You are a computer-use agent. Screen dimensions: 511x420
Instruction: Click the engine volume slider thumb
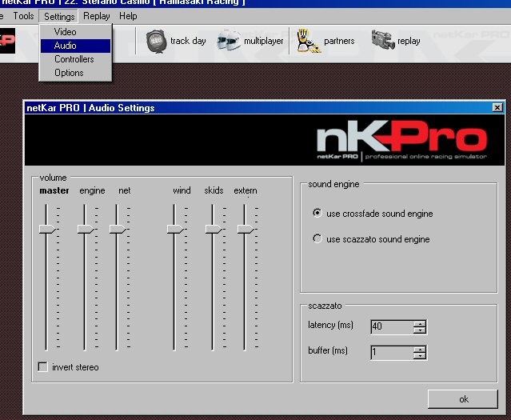(x=86, y=229)
